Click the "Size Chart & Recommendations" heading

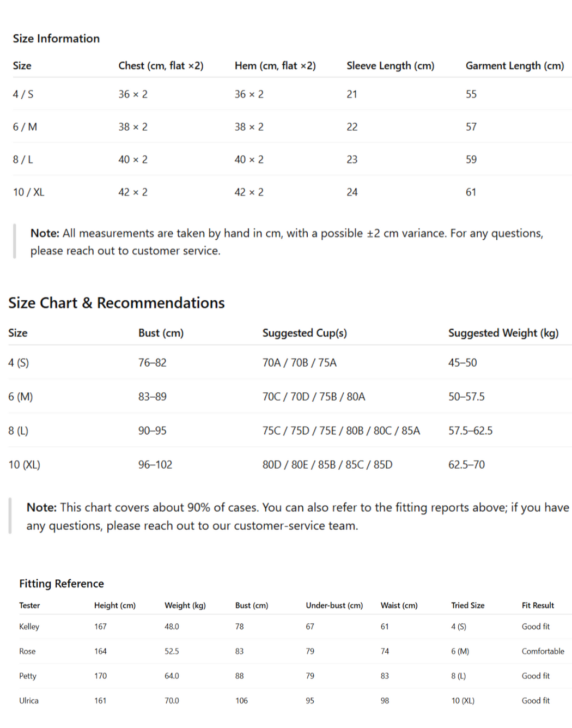point(117,303)
